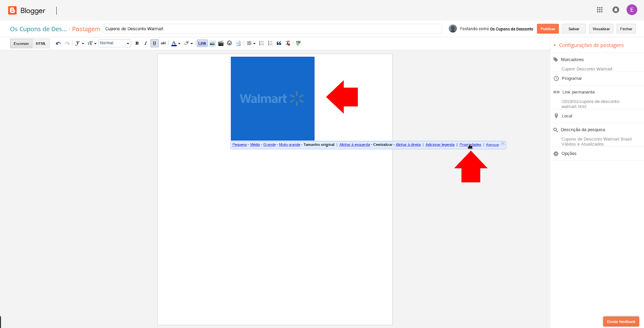Click the Link permanente chain icon
This screenshot has height=328, width=644.
click(x=556, y=92)
